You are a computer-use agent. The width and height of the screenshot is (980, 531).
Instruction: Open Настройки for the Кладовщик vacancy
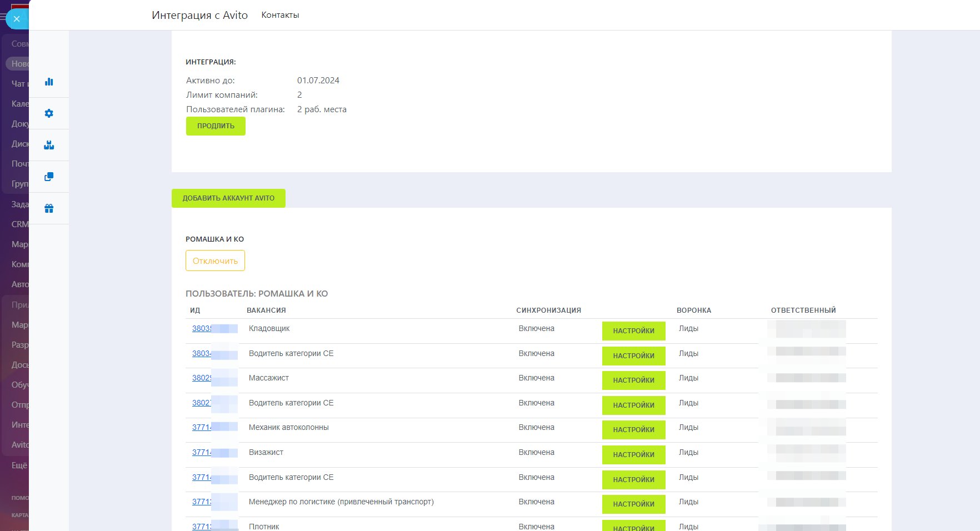(x=633, y=331)
